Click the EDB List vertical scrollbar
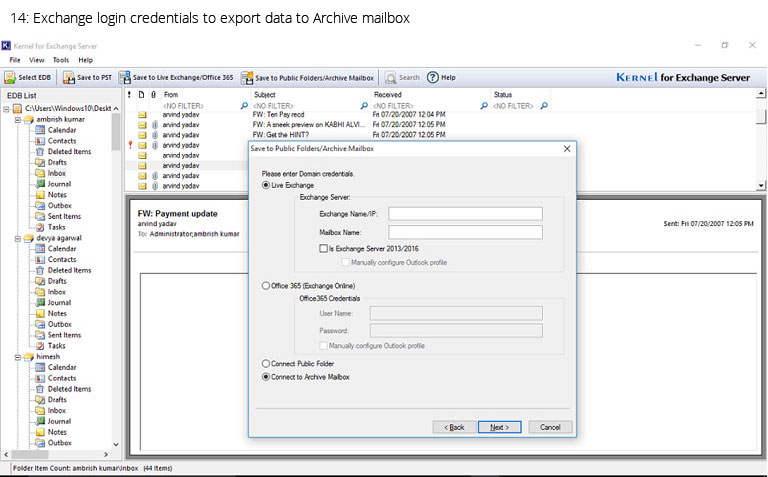The width and height of the screenshot is (768, 477). pyautogui.click(x=116, y=274)
